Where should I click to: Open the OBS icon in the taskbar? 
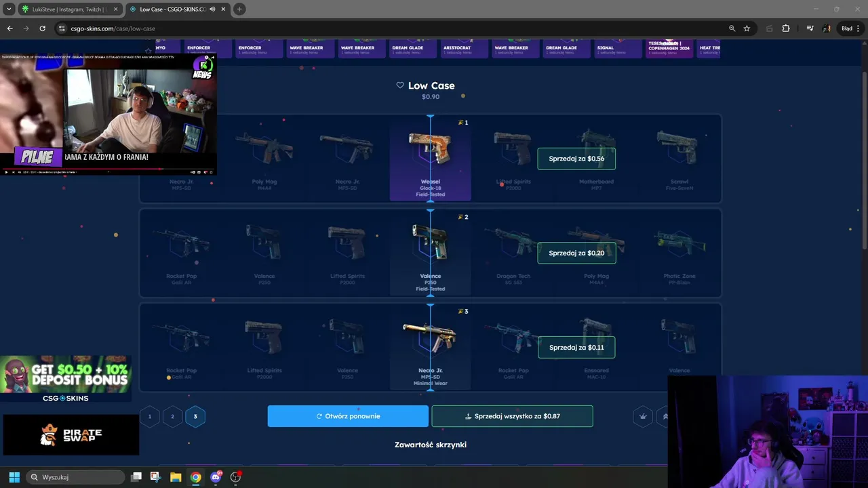(x=236, y=477)
